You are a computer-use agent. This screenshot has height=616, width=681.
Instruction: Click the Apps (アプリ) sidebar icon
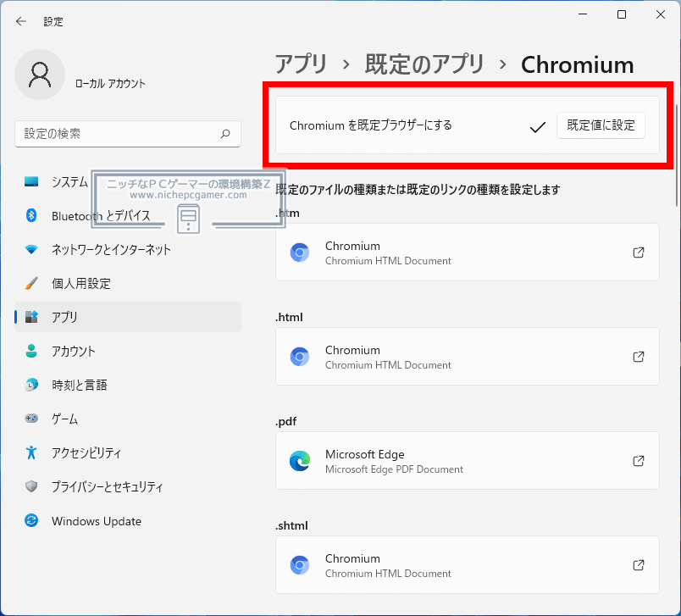[31, 317]
